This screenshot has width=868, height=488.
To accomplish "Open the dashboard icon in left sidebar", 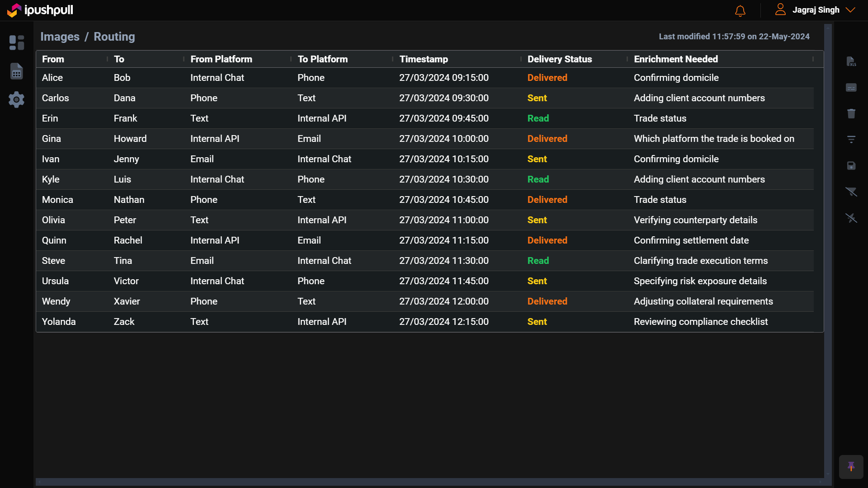I will tap(17, 42).
